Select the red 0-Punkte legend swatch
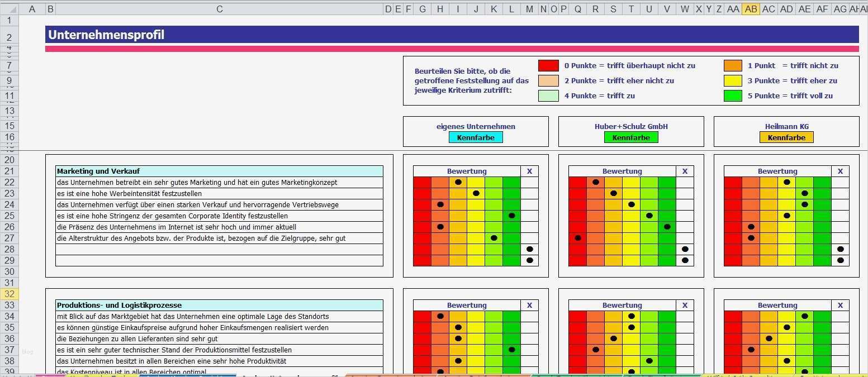Screen dimensions: 868x377 click(x=548, y=65)
